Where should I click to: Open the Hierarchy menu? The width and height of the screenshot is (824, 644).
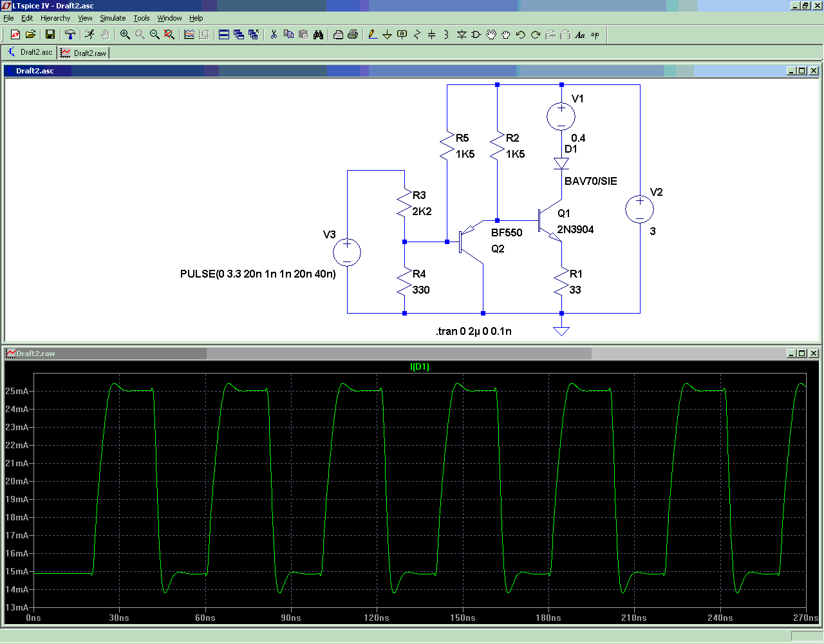55,18
